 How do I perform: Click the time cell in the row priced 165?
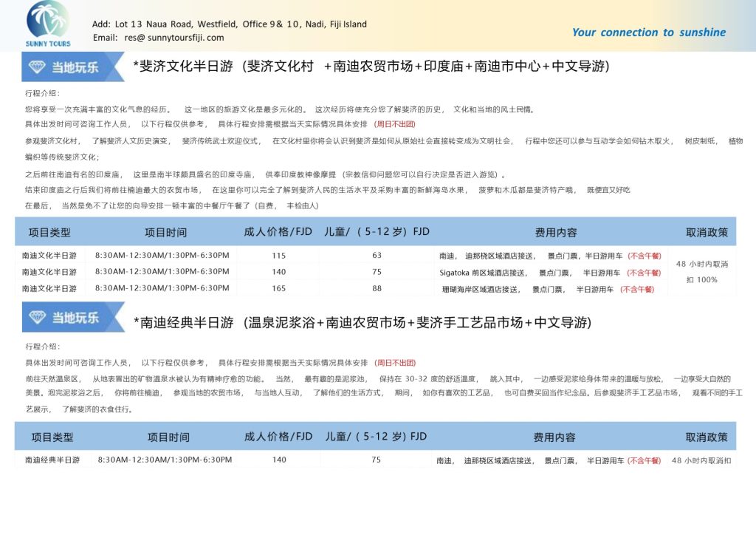[x=162, y=288]
